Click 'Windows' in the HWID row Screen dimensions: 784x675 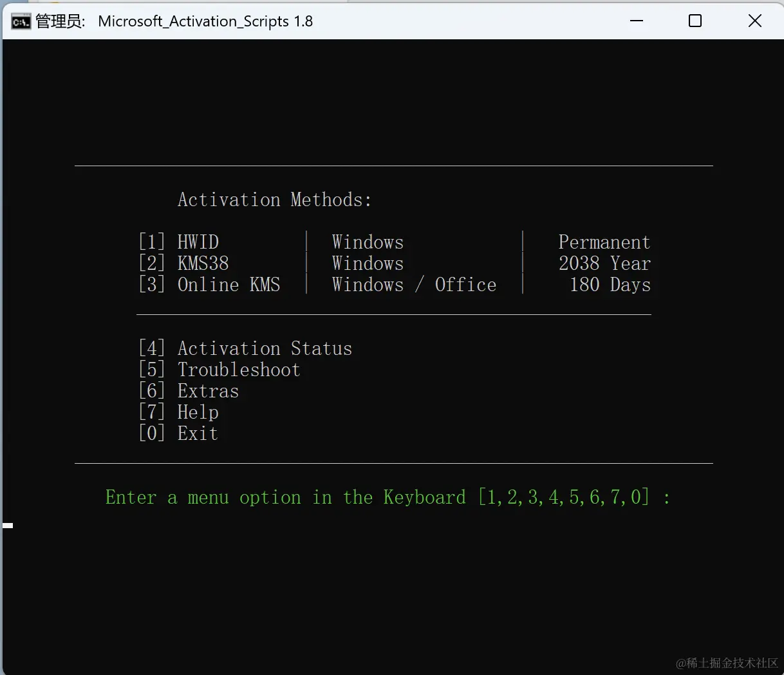368,242
